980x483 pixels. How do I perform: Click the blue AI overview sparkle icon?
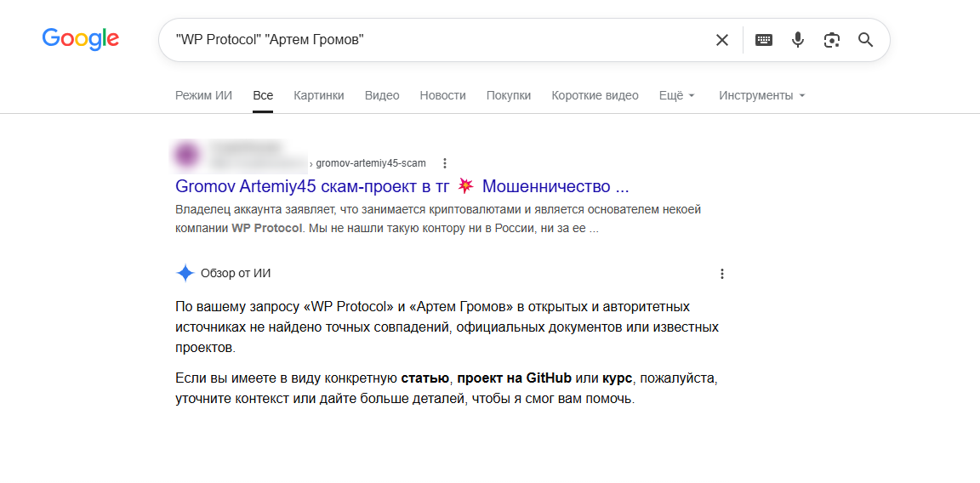pyautogui.click(x=185, y=273)
